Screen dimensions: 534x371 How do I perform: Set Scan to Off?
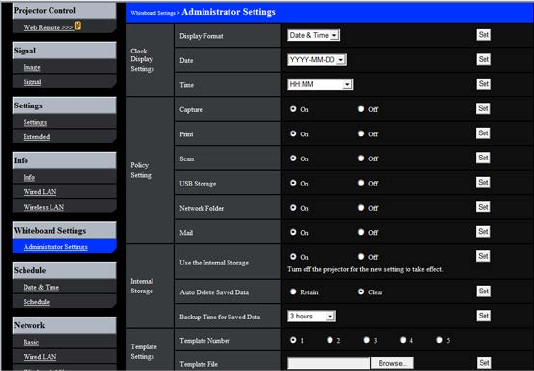361,158
